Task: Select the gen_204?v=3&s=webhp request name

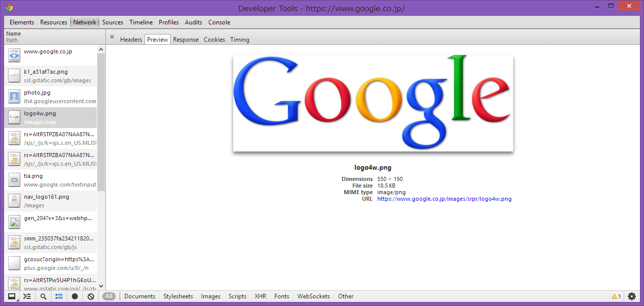Action: [59, 218]
